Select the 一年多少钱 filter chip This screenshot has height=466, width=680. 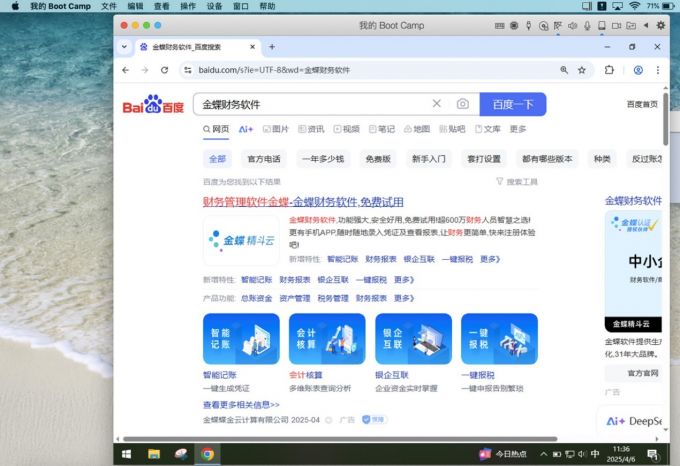(x=323, y=159)
